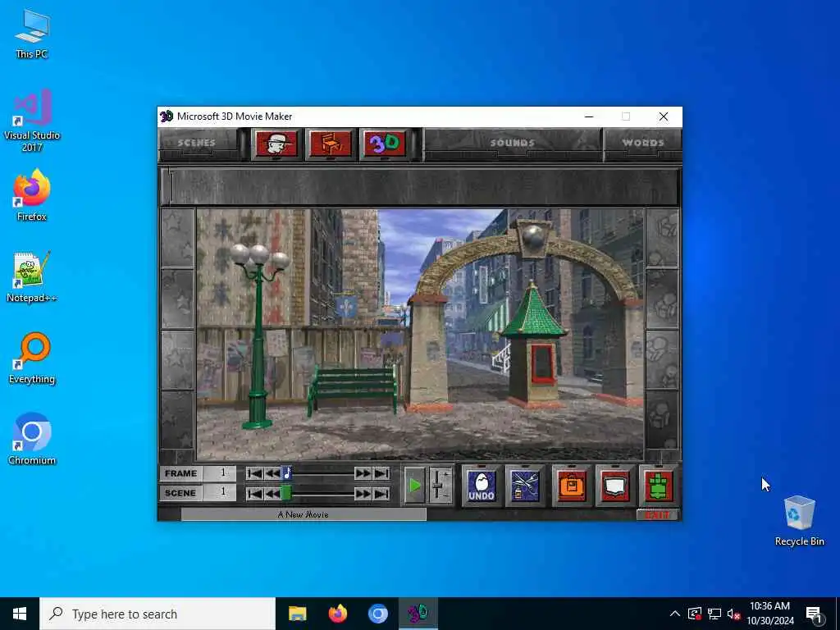Image resolution: width=840 pixels, height=630 pixels.
Task: Open File Explorer from the taskbar
Action: coord(297,614)
